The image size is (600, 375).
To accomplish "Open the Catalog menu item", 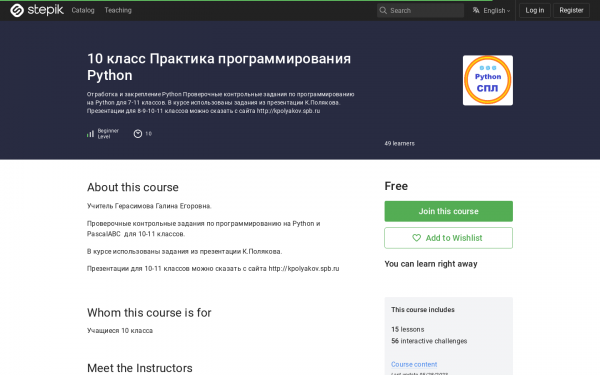I will [x=83, y=10].
